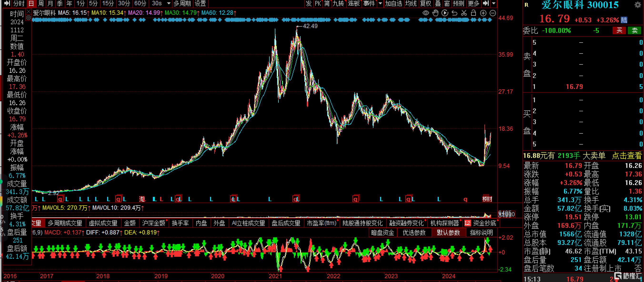Select the AI立桩成交量 indicator tab
Screen dimensions: 644x282
click(x=248, y=223)
